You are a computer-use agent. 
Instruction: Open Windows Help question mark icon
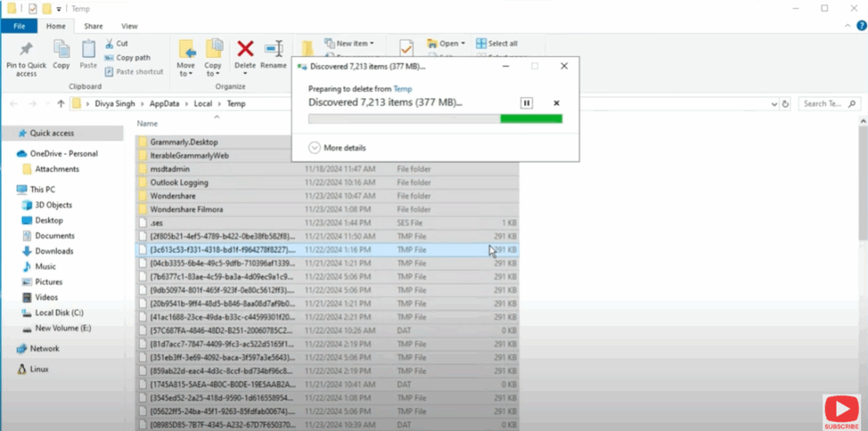[x=861, y=25]
